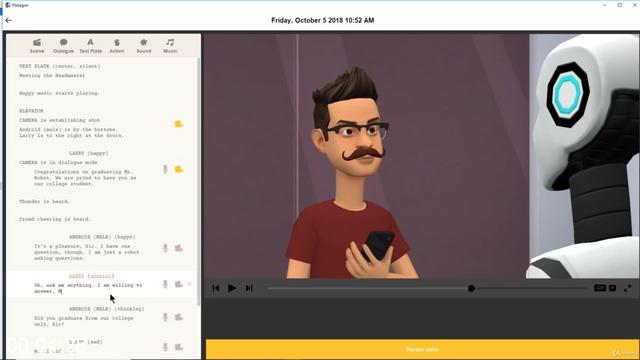Select the ANDROID (MALE) (happy) heading
Image resolution: width=640 pixels, height=360 pixels.
coord(102,237)
